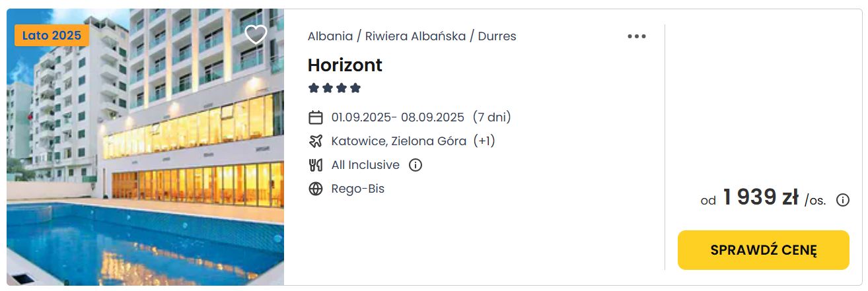Click the Lato 2025 badge

pyautogui.click(x=52, y=35)
